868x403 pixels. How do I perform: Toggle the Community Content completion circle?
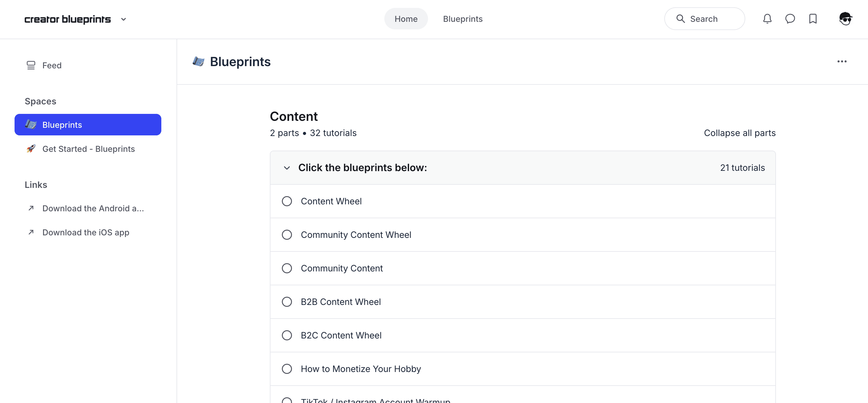[287, 268]
